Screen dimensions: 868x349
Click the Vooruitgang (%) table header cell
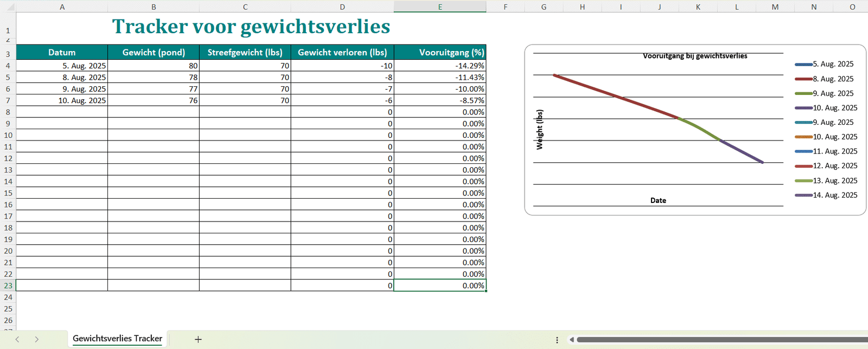pos(440,53)
